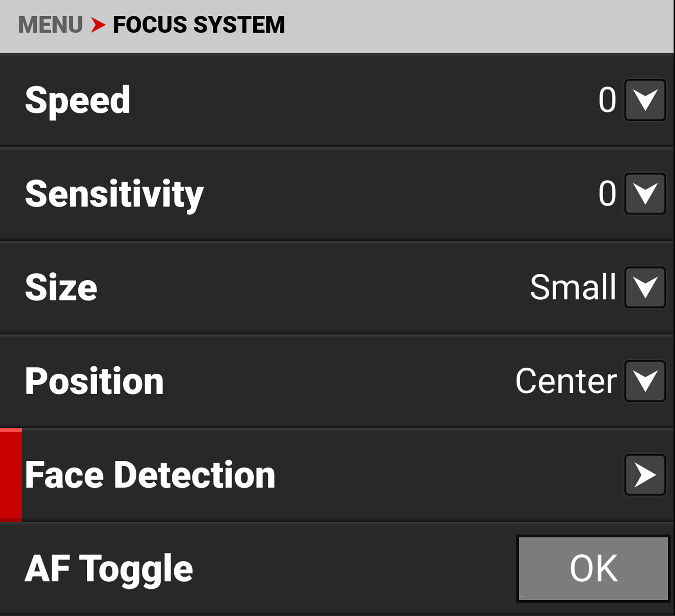Click the Sensitivity value 0
The image size is (675, 616).
click(x=607, y=193)
